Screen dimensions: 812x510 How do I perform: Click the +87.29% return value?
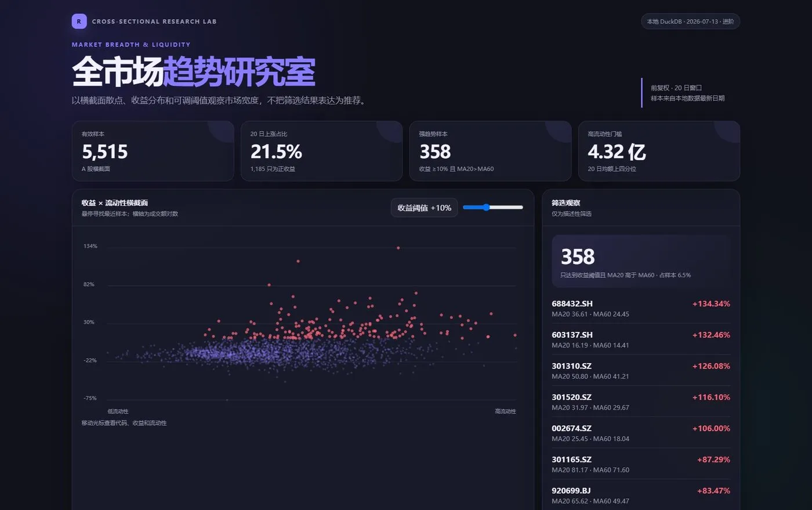713,460
